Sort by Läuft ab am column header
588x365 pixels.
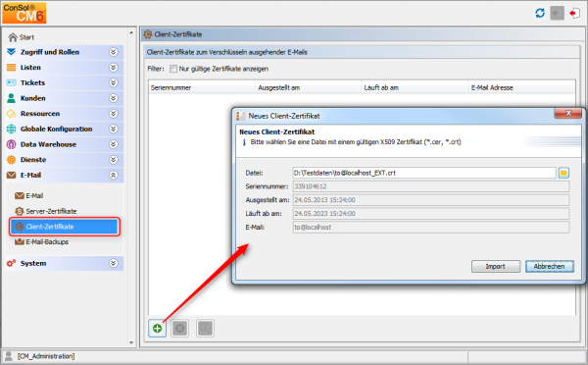pos(416,87)
